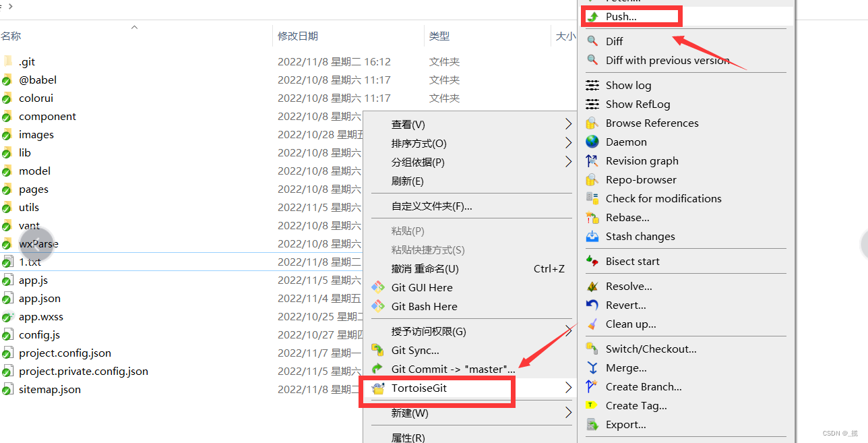Viewport: 868px width, 443px height.
Task: Click the Export icon
Action: (x=592, y=424)
